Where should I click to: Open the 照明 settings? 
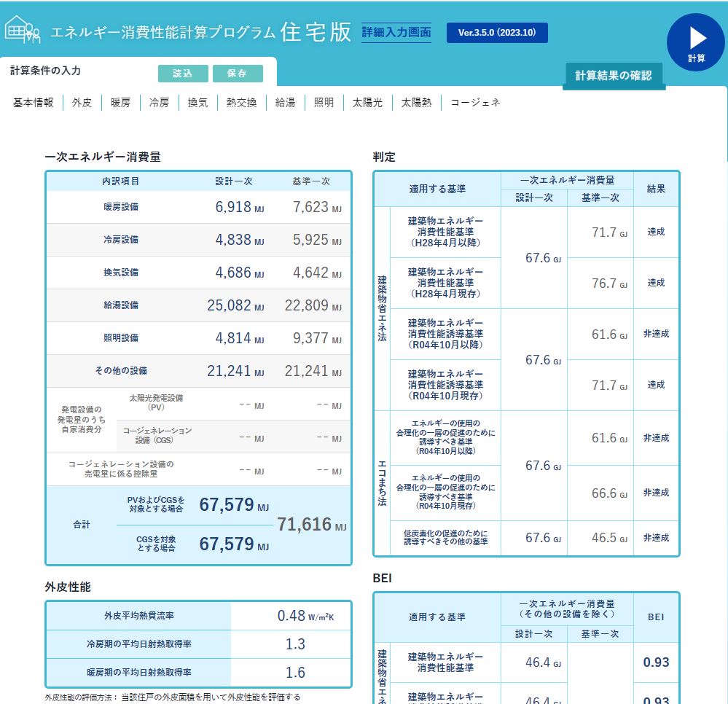point(324,103)
